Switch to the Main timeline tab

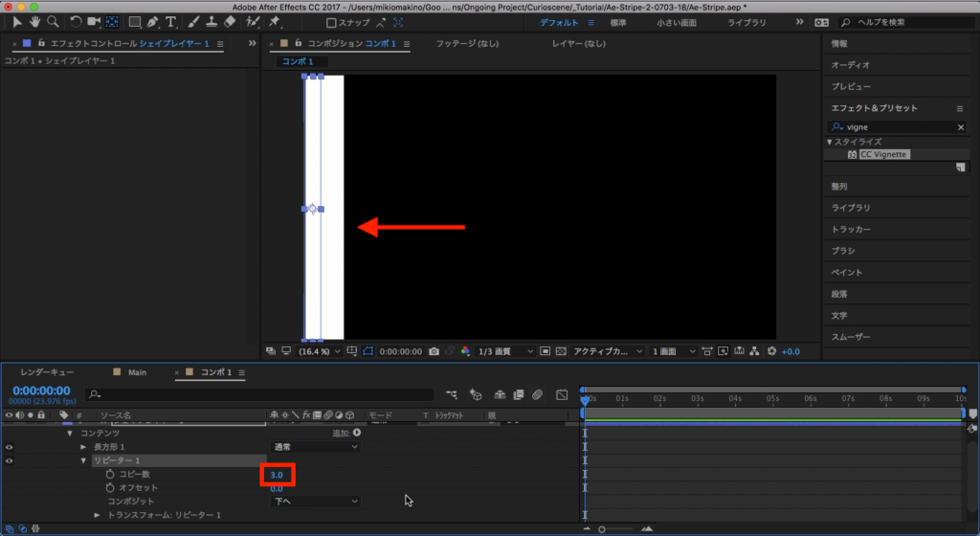(x=137, y=372)
